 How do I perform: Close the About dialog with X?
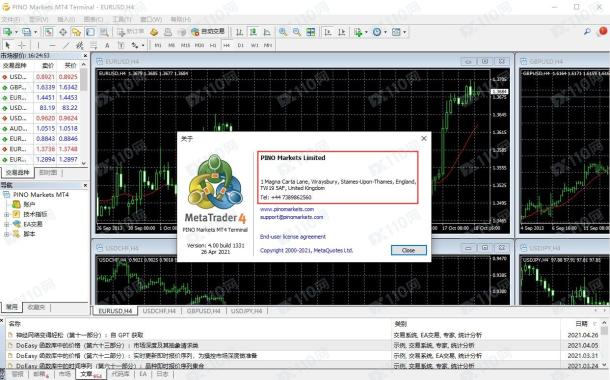click(424, 138)
